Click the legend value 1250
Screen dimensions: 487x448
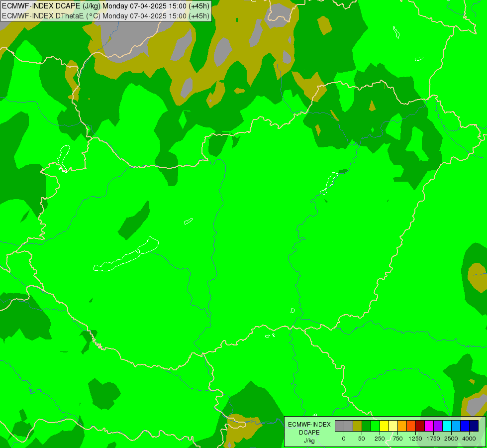(415, 439)
